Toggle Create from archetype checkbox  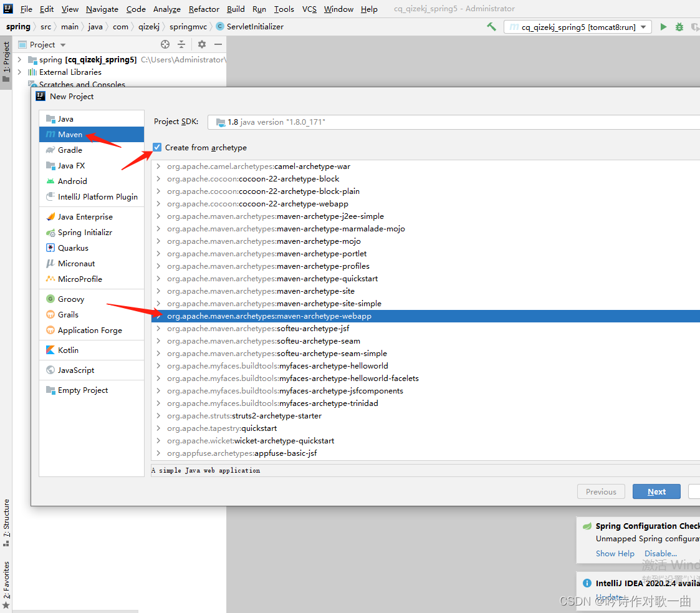[156, 147]
